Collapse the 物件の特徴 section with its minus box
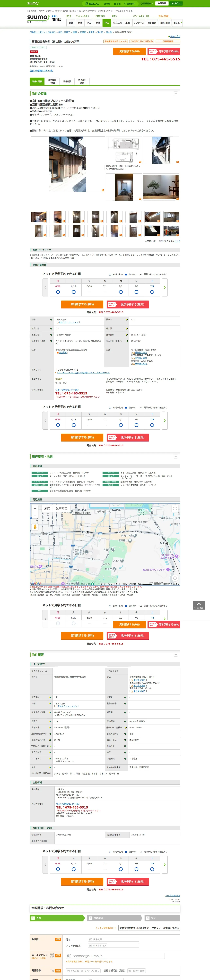 [176, 93]
